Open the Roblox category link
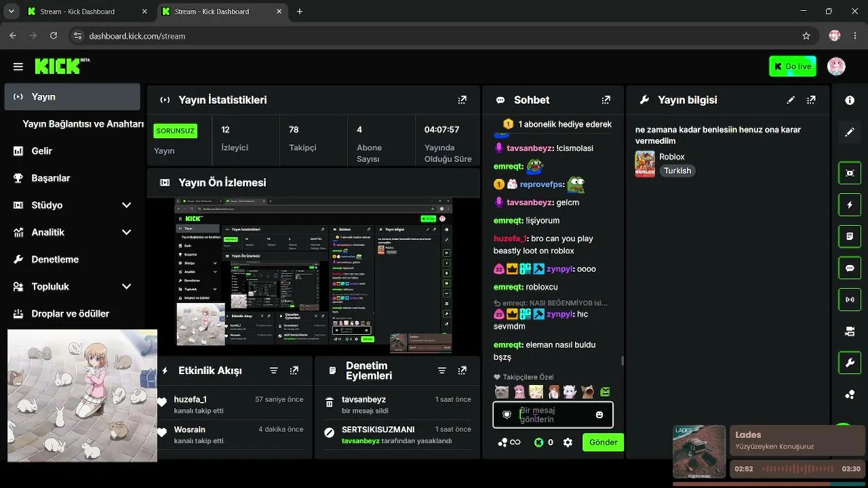This screenshot has width=868, height=488. [x=672, y=157]
